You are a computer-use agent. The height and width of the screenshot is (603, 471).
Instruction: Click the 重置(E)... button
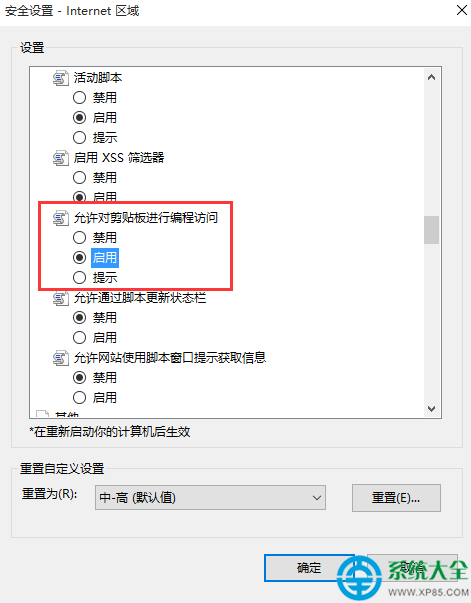tap(396, 498)
